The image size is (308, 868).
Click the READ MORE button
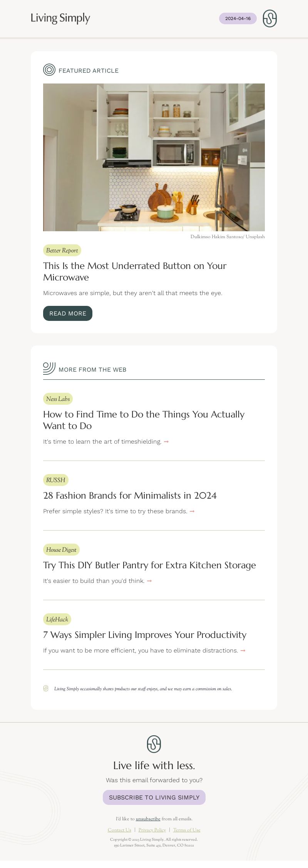coord(68,313)
